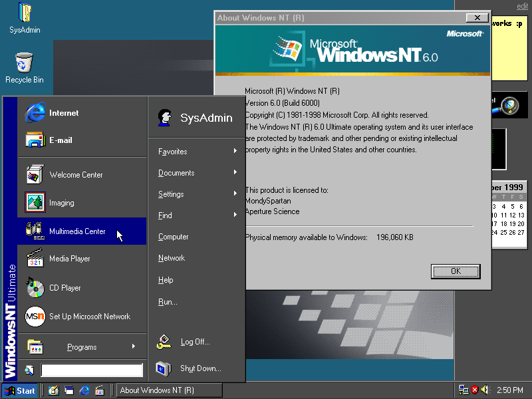Click the yellow sticky note gadget
Screen dimensions: 532x399
(509, 49)
